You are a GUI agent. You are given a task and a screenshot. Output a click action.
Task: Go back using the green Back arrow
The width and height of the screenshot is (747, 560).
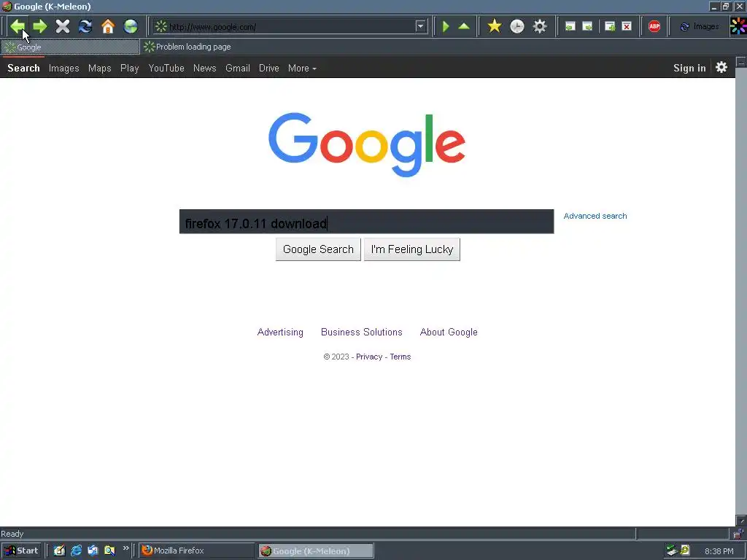pyautogui.click(x=18, y=26)
